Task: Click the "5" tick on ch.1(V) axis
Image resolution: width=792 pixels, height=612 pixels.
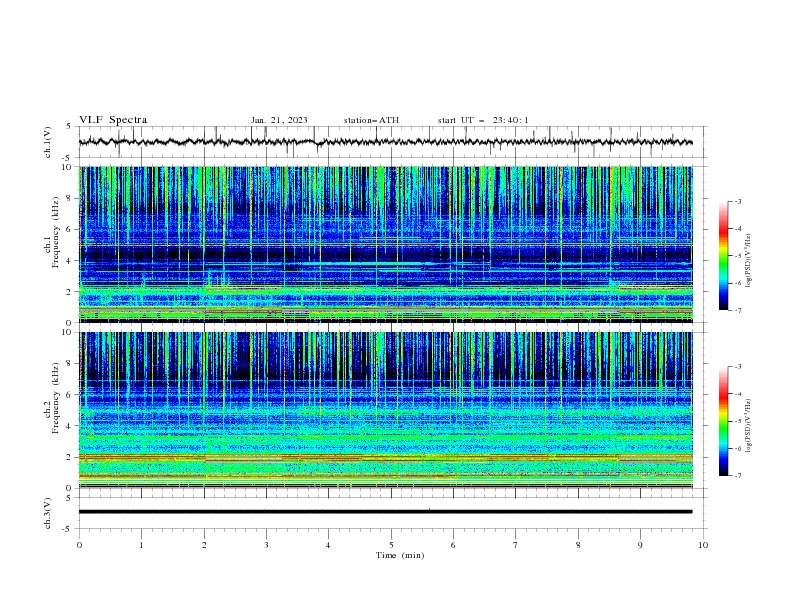Action: point(68,127)
